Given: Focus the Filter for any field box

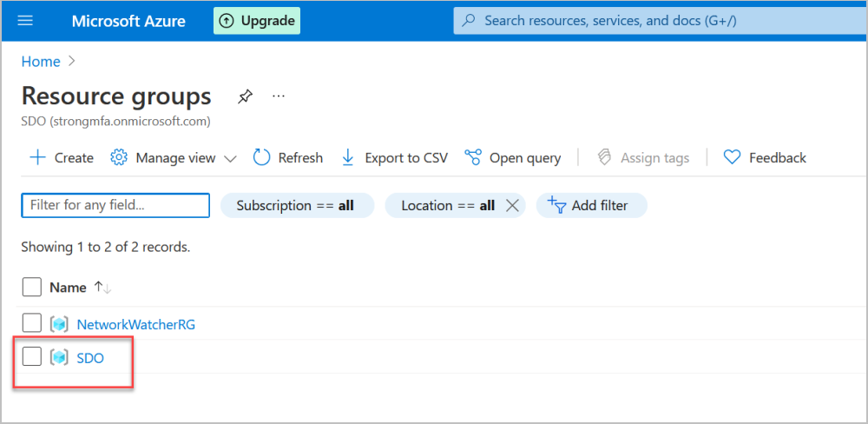Looking at the screenshot, I should tap(115, 205).
